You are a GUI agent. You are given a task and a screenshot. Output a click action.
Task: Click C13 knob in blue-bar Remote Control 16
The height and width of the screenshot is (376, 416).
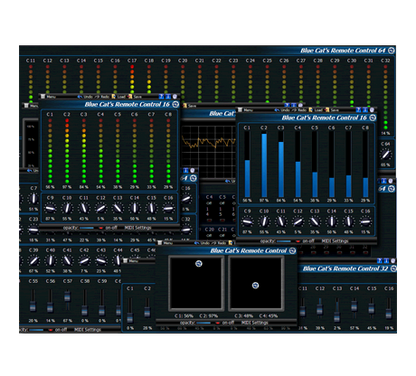[x=315, y=221]
